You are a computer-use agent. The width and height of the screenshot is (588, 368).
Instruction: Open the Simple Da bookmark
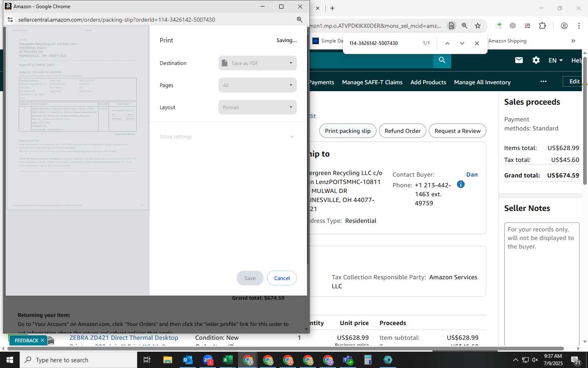[328, 41]
